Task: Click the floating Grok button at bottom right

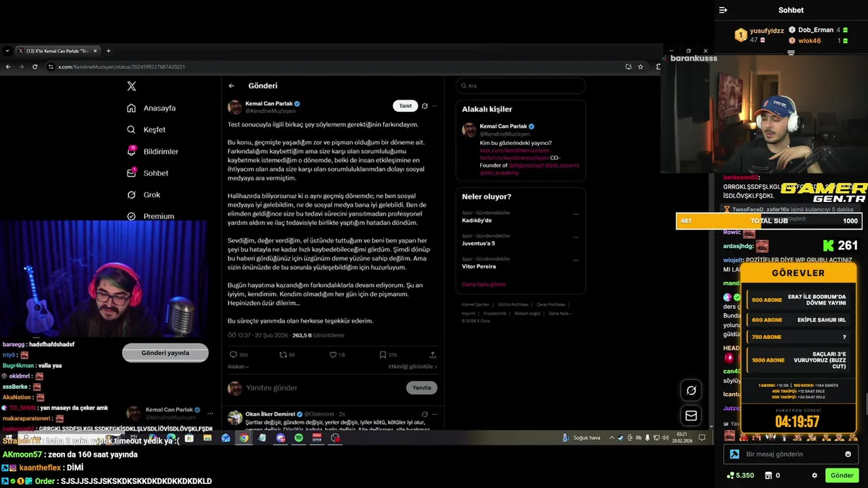Action: [691, 390]
